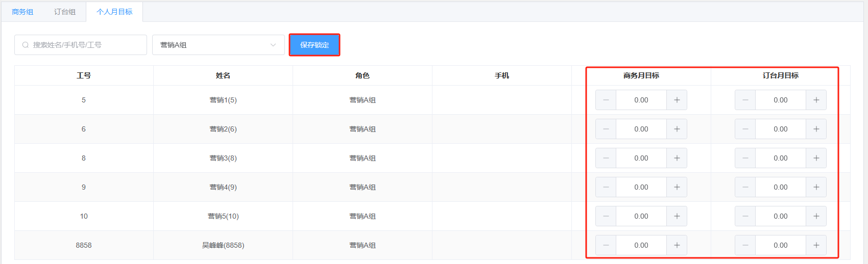Screen dimensions: 868x264
Task: Increase 订台月目标 for 营销1(5)
Action: point(816,100)
